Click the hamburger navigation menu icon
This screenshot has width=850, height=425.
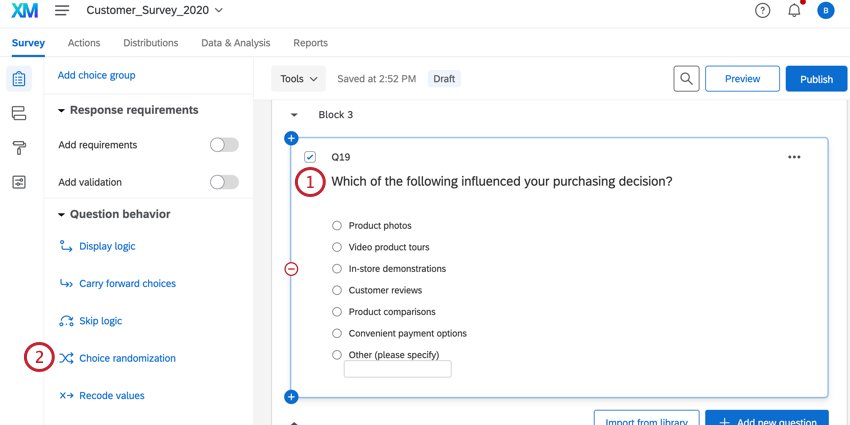[62, 11]
